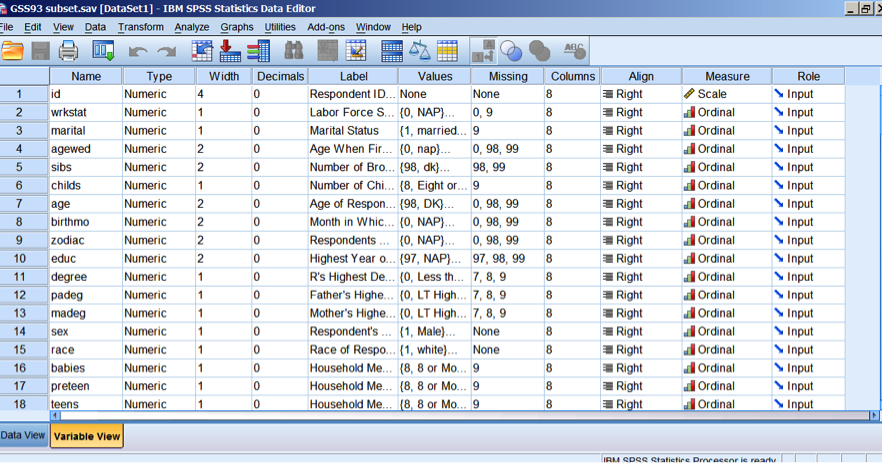Open the Variables info icon
Viewport: 882px width, 463px height.
point(258,51)
